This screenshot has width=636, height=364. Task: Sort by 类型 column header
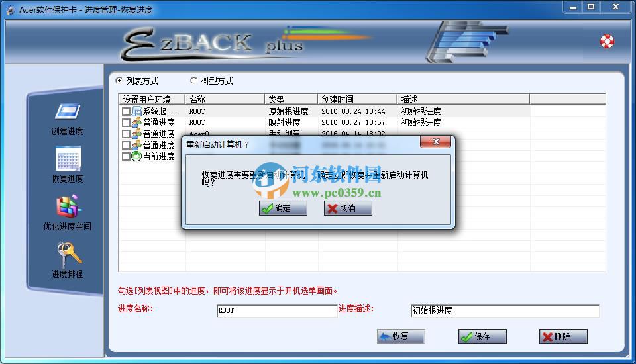pyautogui.click(x=291, y=99)
